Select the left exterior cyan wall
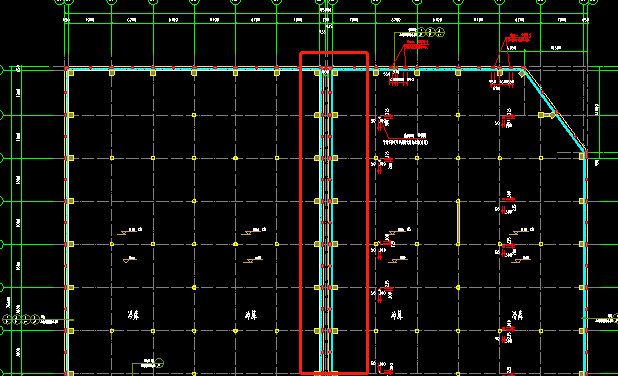Screen dimensions: 618x376 point(68,223)
